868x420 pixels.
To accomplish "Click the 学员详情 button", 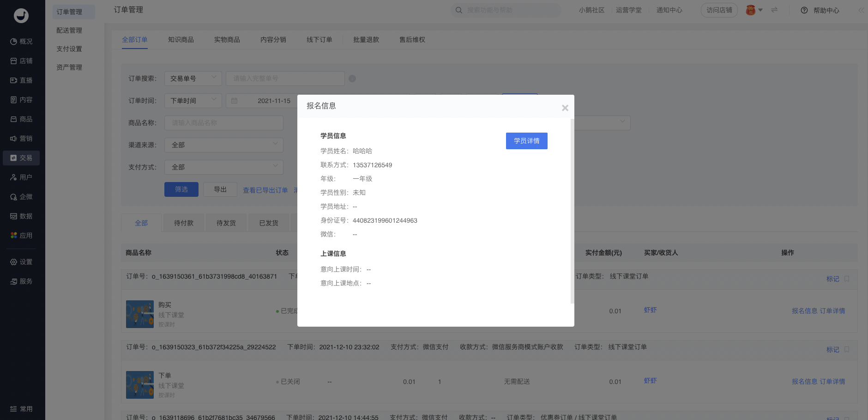I will pyautogui.click(x=527, y=141).
